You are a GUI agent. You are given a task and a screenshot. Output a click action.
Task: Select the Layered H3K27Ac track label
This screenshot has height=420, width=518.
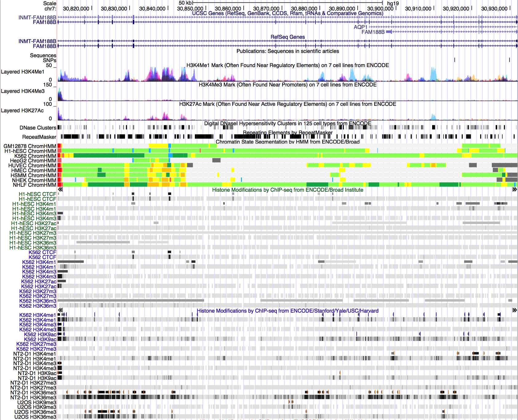click(x=22, y=110)
